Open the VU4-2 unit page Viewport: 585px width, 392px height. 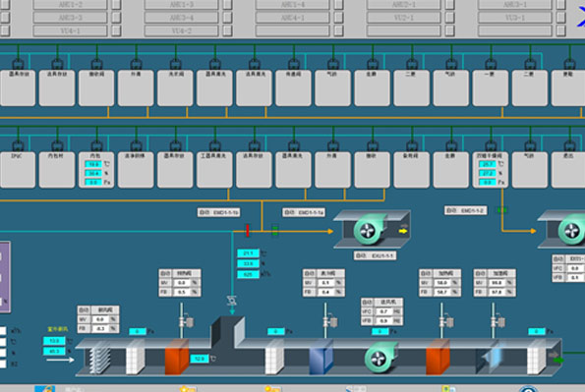pos(181,30)
